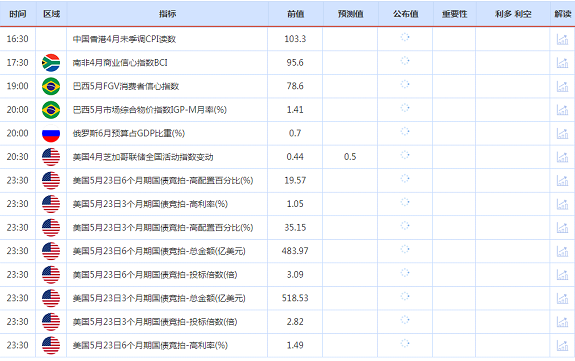Screen dimensions: 575x361
Task: Click the 解读 column header
Action: pos(563,14)
